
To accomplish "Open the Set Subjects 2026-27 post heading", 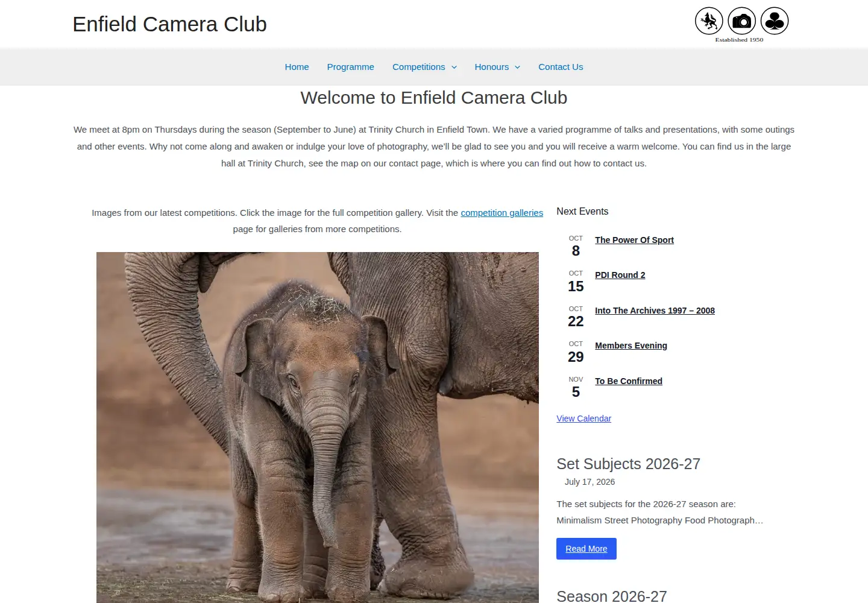I will tap(628, 464).
